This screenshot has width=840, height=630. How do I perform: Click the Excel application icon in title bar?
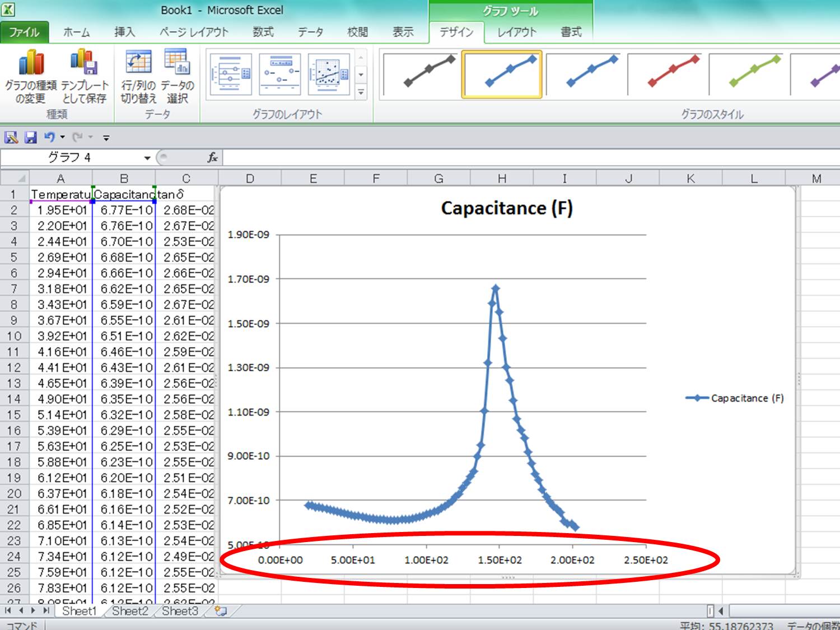8,10
